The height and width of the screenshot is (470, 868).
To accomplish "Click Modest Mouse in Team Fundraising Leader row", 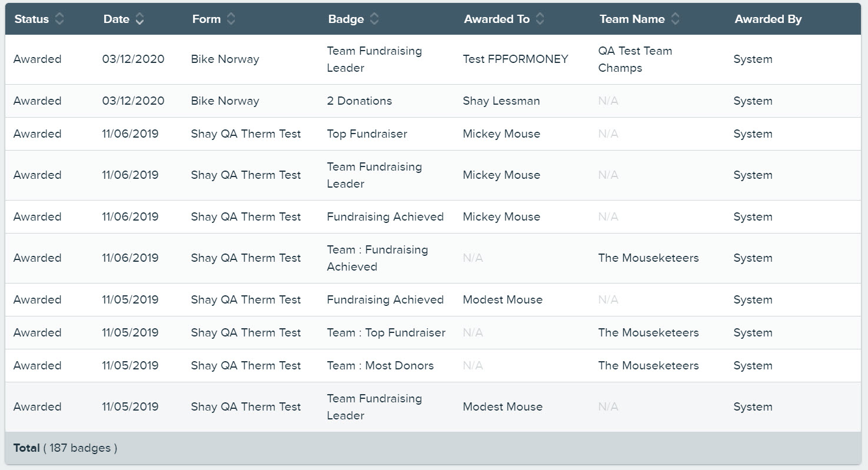I will pos(503,406).
